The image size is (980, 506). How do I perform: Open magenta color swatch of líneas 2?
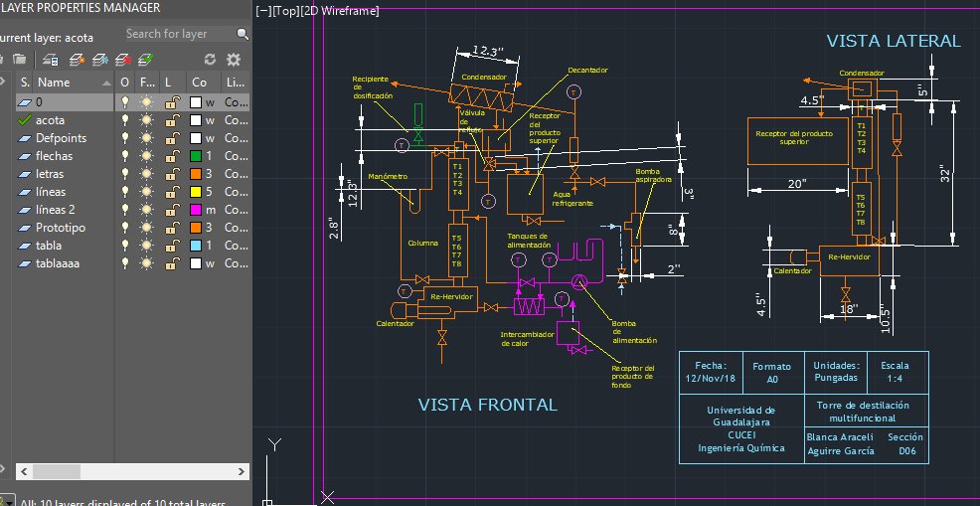196,210
